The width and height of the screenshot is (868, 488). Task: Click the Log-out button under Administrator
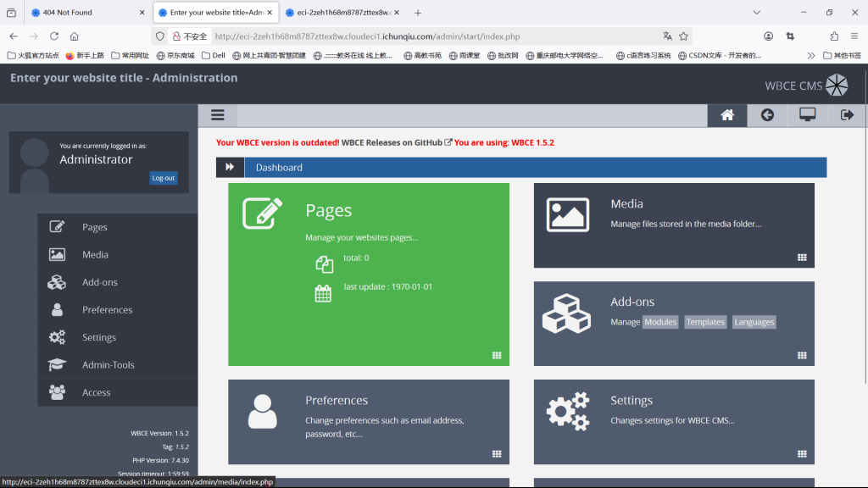[x=164, y=178]
